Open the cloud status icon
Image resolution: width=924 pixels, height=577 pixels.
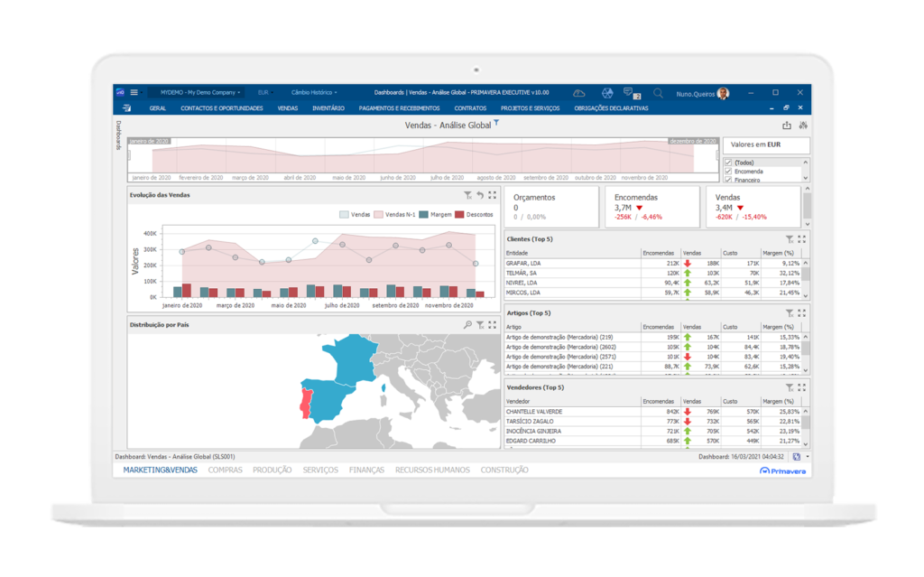[579, 93]
